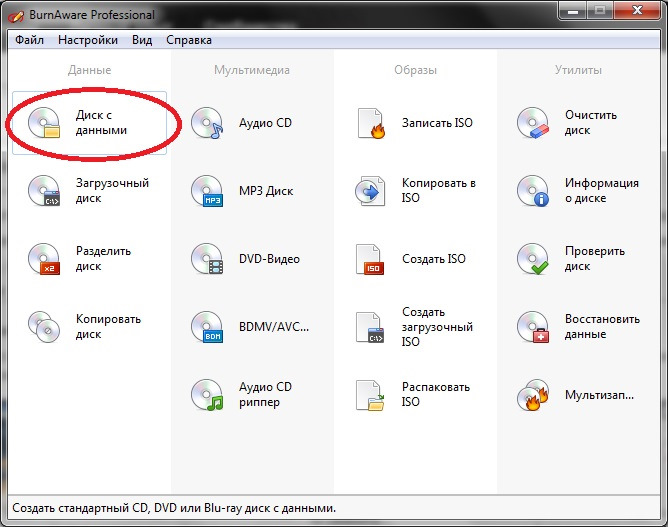This screenshot has height=527, width=668.
Task: Click the Данные column header
Action: tap(89, 70)
